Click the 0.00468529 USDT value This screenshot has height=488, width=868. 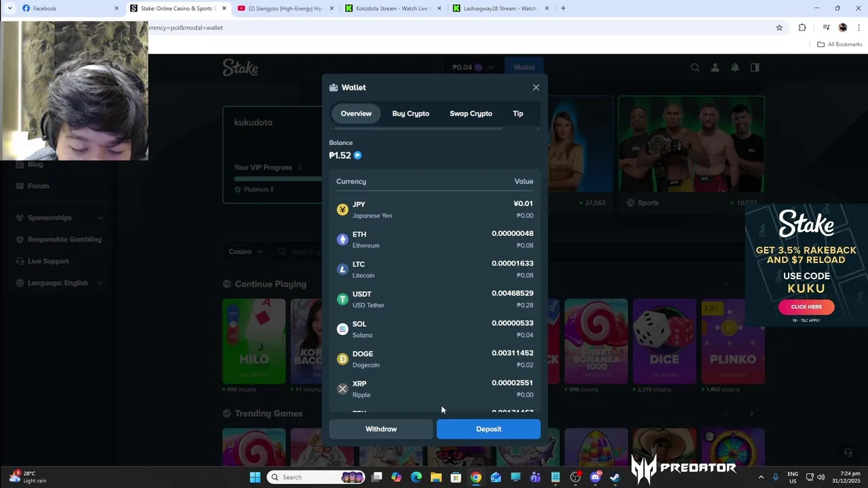click(x=513, y=293)
